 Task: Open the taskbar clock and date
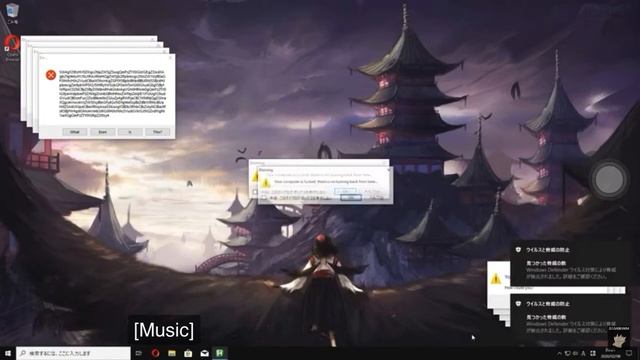pos(611,353)
